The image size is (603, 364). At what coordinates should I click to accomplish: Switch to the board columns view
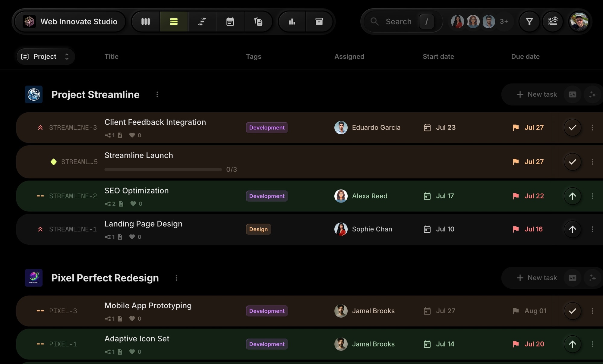pos(146,21)
